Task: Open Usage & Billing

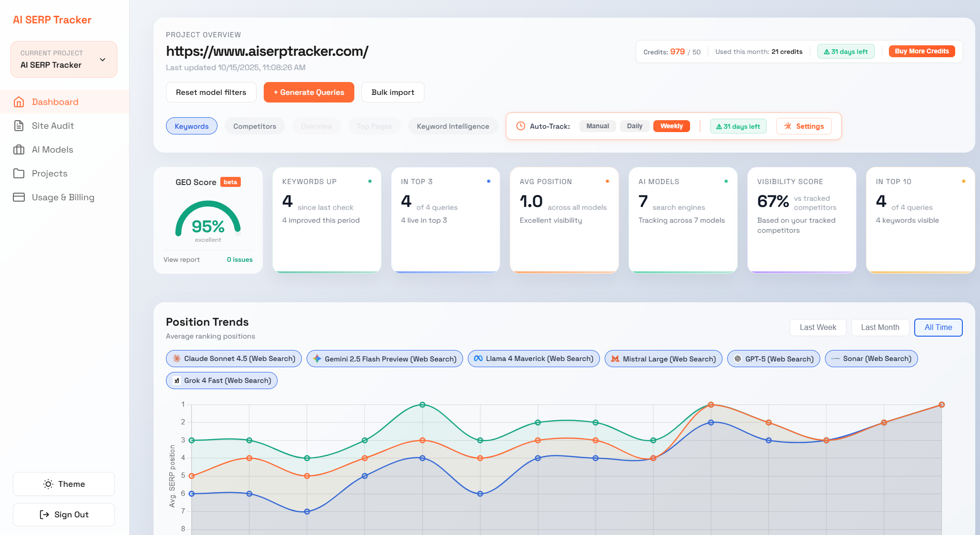Action: click(63, 197)
